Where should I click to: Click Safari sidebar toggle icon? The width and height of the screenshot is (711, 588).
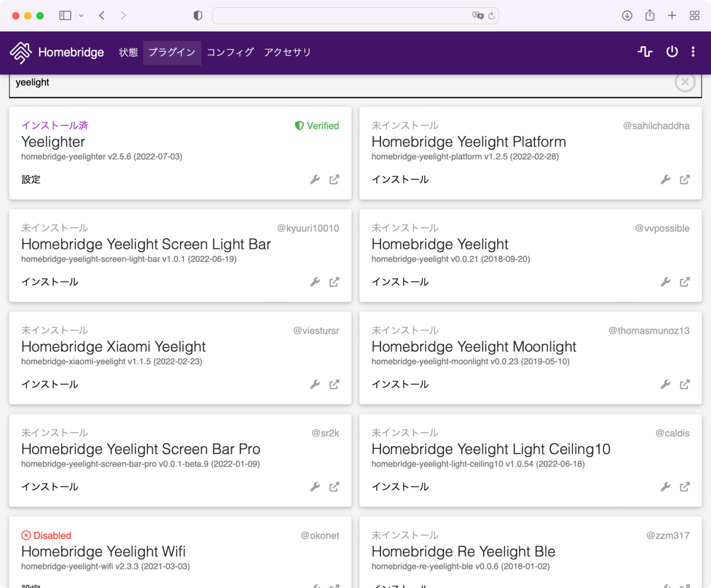[x=65, y=15]
